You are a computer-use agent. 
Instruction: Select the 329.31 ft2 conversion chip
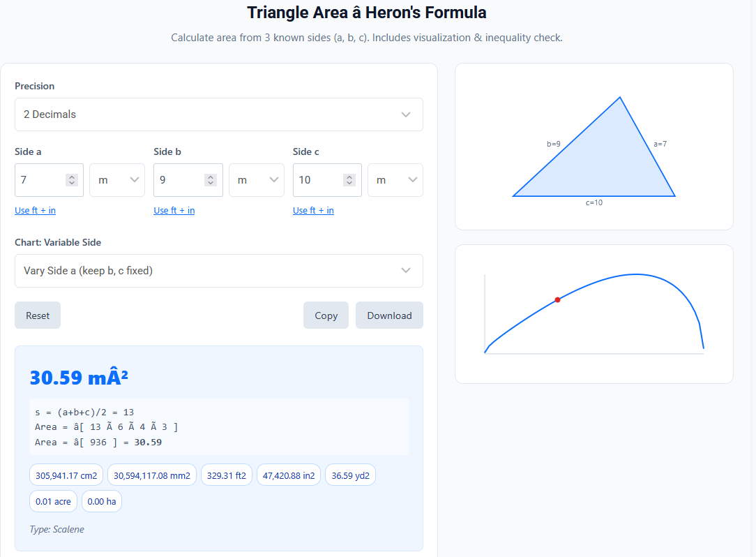[x=226, y=474]
